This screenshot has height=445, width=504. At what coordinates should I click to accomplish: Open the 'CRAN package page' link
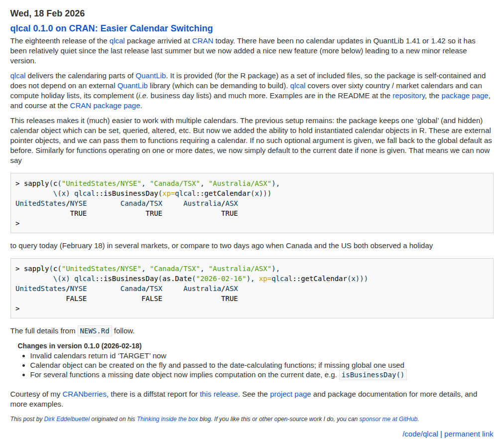coord(106,106)
